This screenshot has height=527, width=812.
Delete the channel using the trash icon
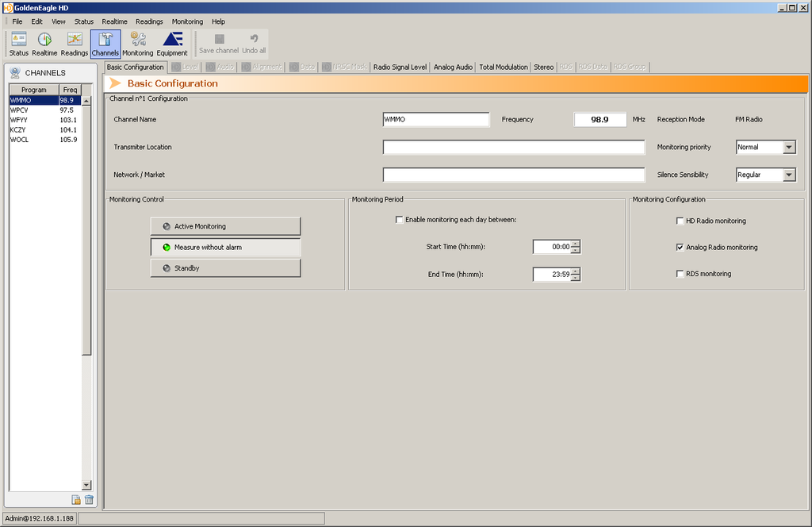(89, 499)
